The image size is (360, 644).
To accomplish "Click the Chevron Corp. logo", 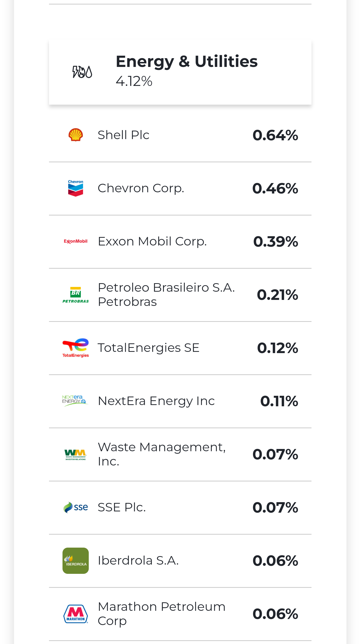I will coord(75,188).
